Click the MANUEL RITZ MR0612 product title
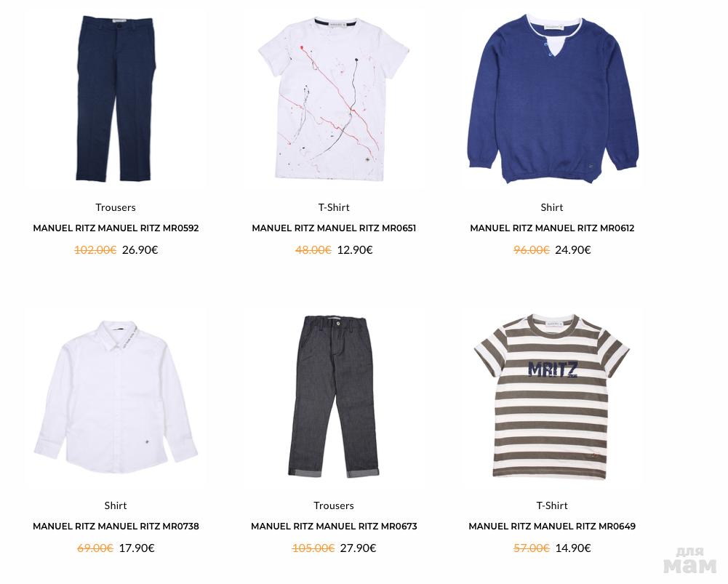 coord(552,228)
